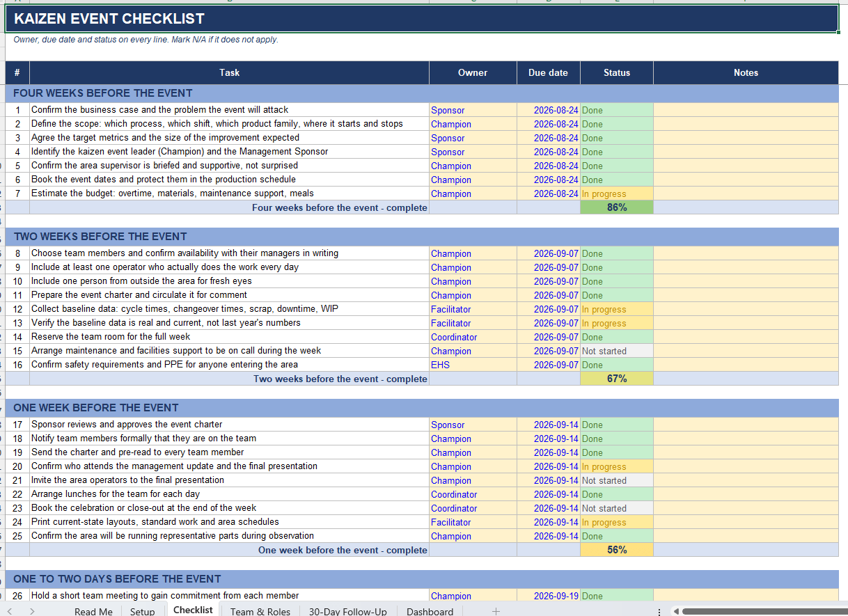
Task: Select the EHS owner cell for task 16
Action: (x=473, y=365)
